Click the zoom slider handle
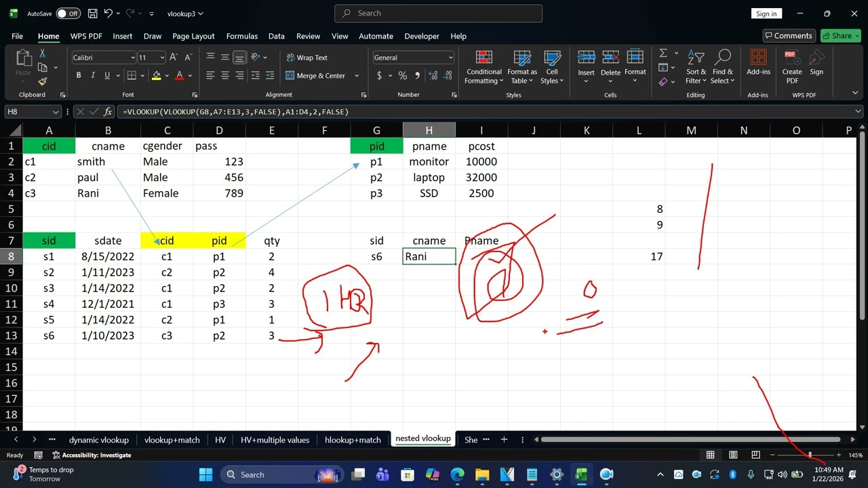The height and width of the screenshot is (488, 868). [x=810, y=455]
